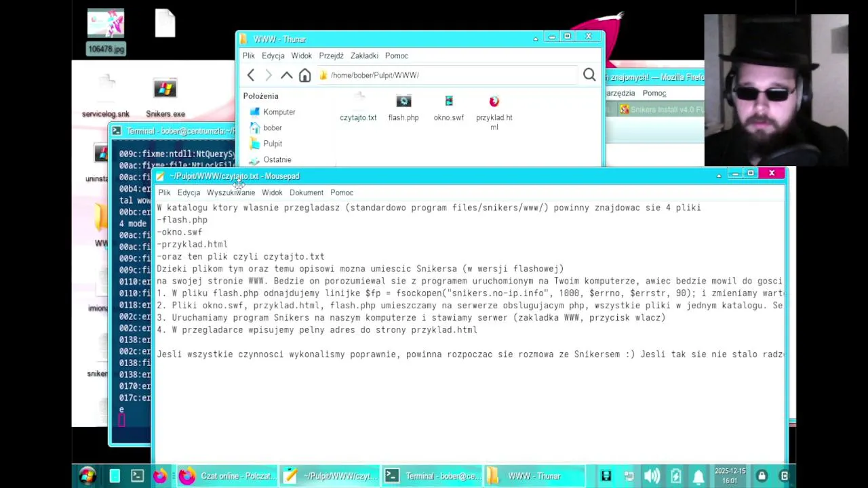The width and height of the screenshot is (868, 488).
Task: Open volume control in system tray
Action: pyautogui.click(x=652, y=476)
